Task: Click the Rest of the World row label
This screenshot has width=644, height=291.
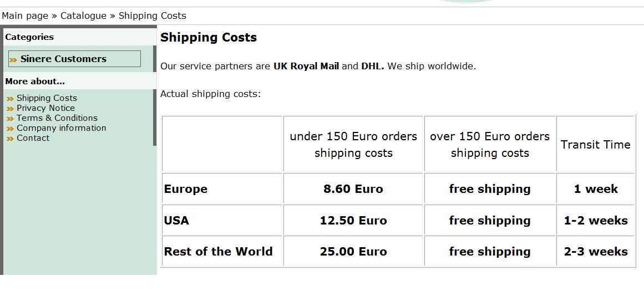Action: pos(219,252)
